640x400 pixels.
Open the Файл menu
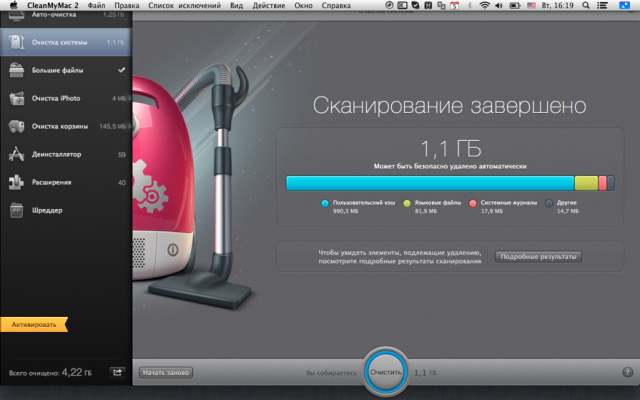[96, 5]
